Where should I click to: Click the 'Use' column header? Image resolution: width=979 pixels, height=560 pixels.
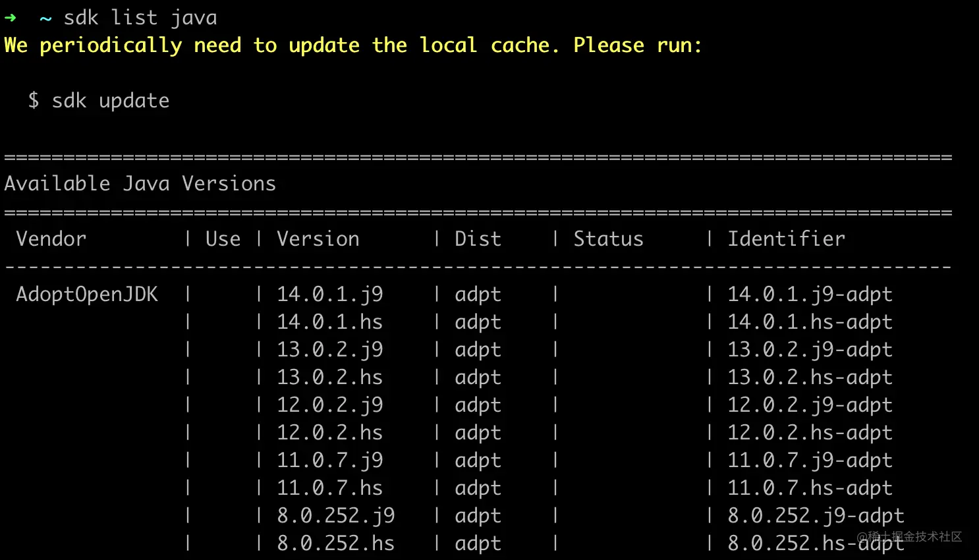point(223,238)
